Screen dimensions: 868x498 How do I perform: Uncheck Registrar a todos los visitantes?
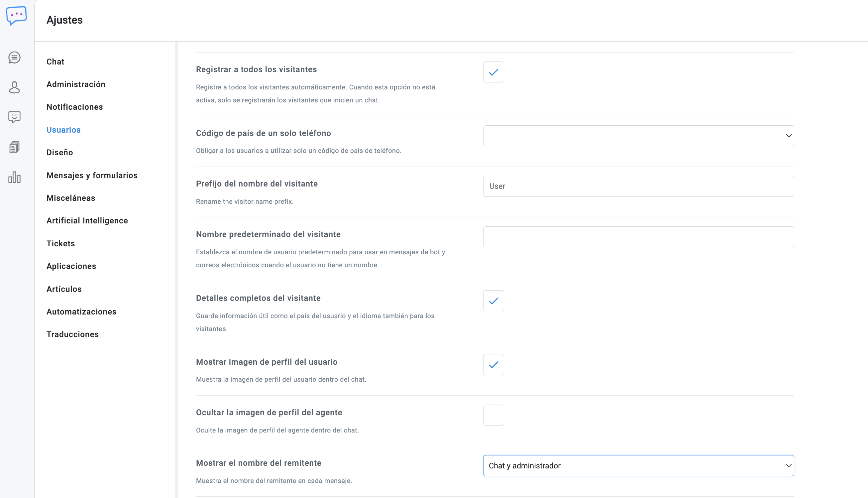[x=493, y=72]
